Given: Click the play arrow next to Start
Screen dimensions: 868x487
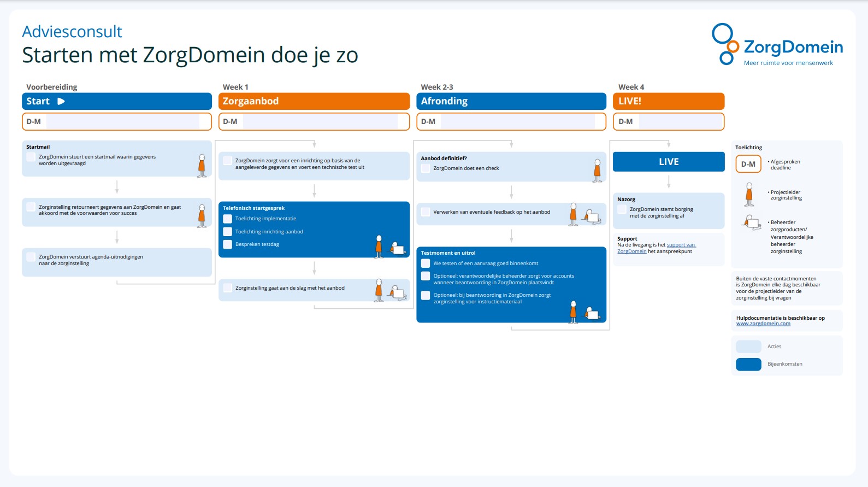Looking at the screenshot, I should [61, 101].
